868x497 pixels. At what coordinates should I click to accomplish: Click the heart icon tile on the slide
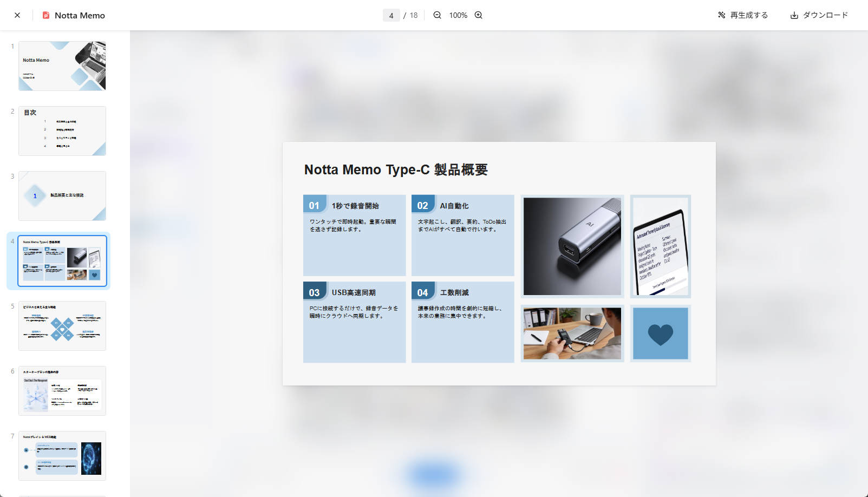tap(661, 333)
